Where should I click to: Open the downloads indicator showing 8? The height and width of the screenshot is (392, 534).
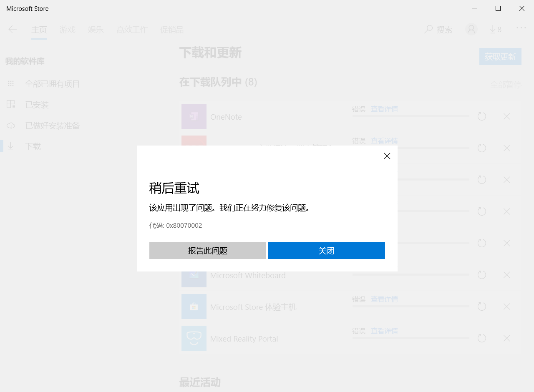(x=496, y=30)
